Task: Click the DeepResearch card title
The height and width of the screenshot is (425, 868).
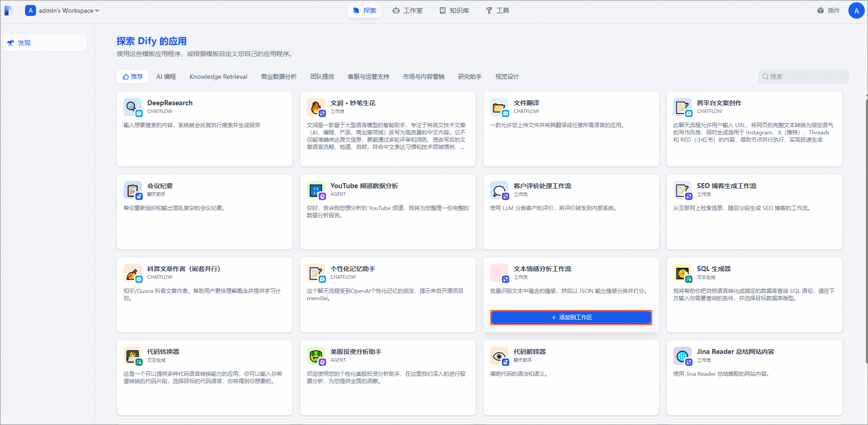Action: (x=170, y=103)
